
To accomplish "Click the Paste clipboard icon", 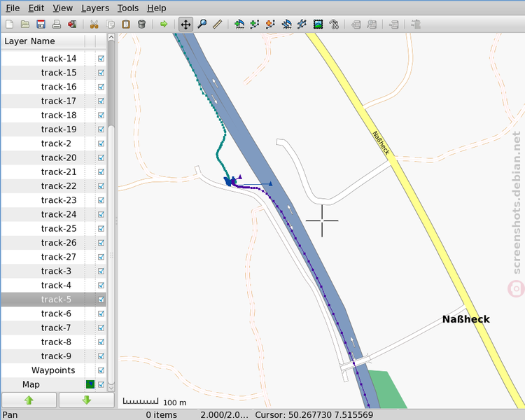I will point(126,24).
